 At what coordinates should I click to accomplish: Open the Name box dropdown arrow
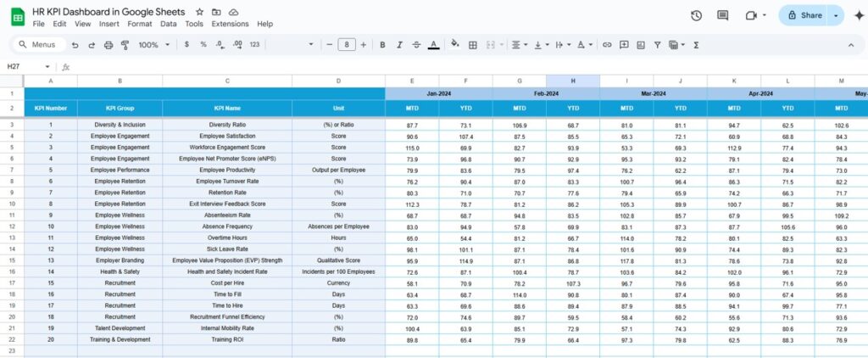(x=47, y=66)
